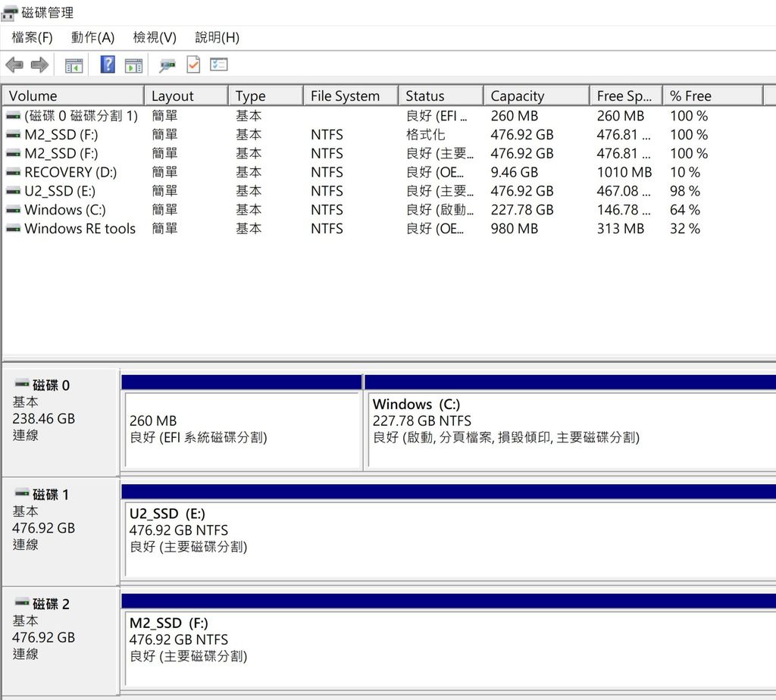Viewport: 776px width, 700px height.
Task: Select the U2_SSD (E:) partition block on 磁碟 1
Action: click(x=450, y=539)
